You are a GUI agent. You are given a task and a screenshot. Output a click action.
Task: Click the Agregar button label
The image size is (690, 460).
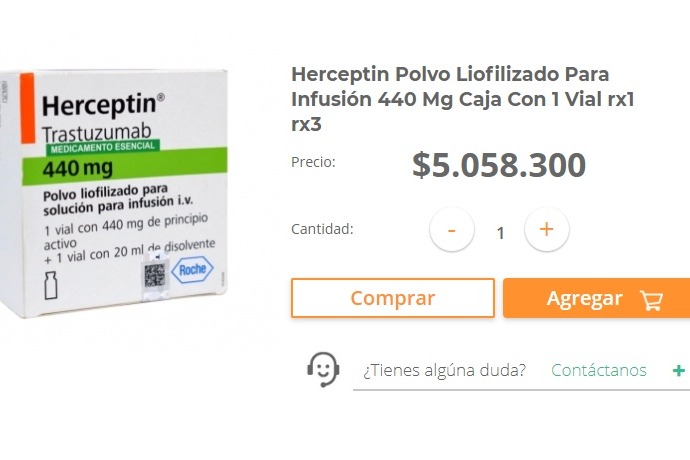[584, 298]
